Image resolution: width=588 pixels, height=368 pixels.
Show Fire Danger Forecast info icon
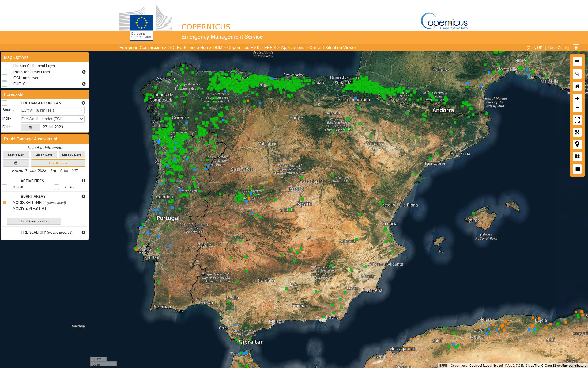pyautogui.click(x=83, y=103)
